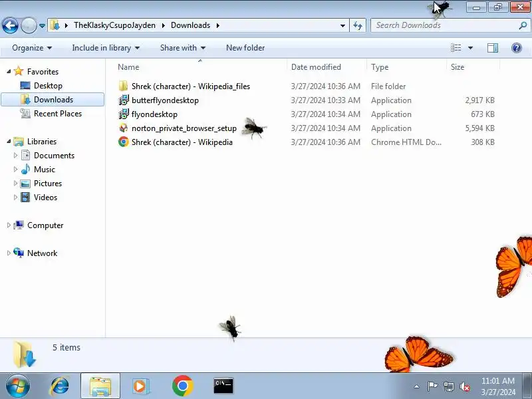Image resolution: width=532 pixels, height=399 pixels.
Task: Click the magnifier search icon
Action: (x=523, y=25)
